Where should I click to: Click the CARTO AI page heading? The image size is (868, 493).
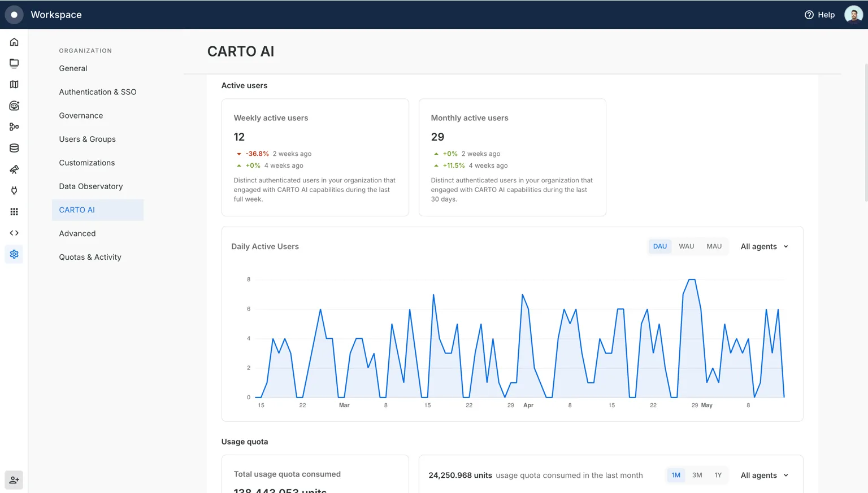tap(241, 51)
